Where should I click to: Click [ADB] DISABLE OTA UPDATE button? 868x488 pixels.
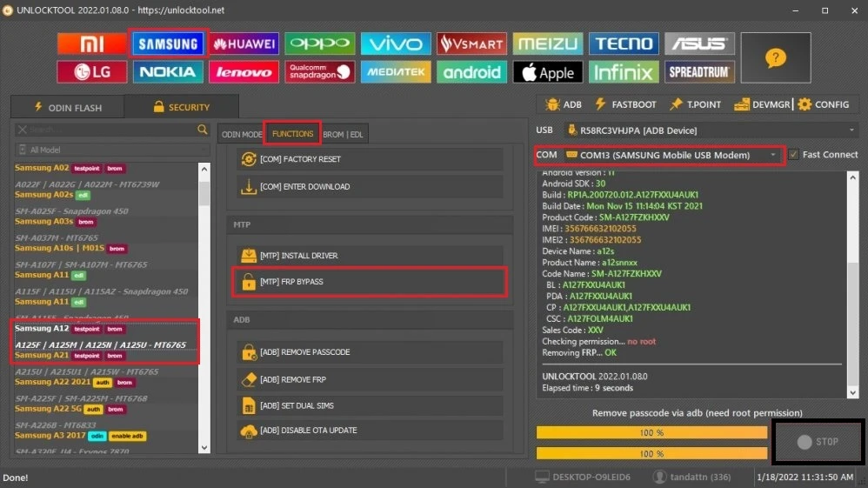(370, 431)
